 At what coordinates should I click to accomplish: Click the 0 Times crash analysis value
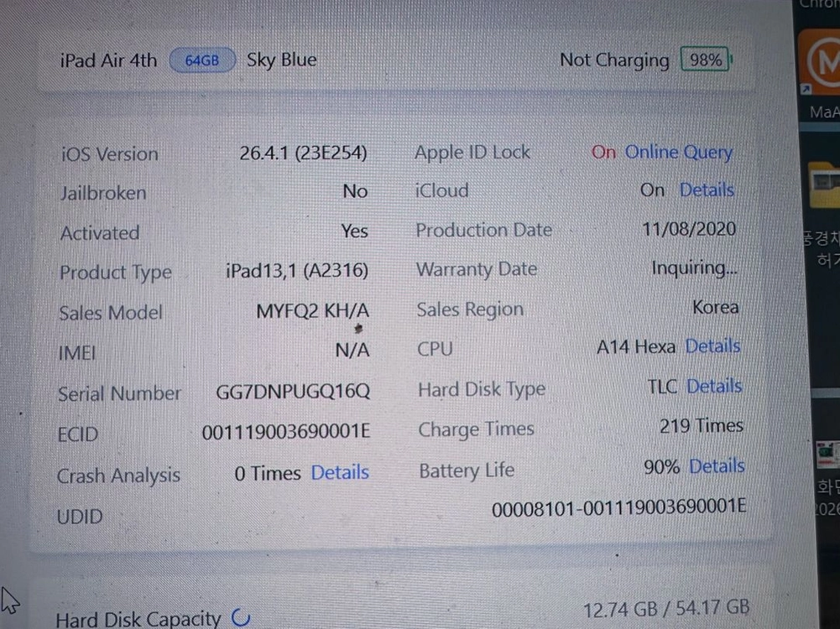tap(268, 474)
